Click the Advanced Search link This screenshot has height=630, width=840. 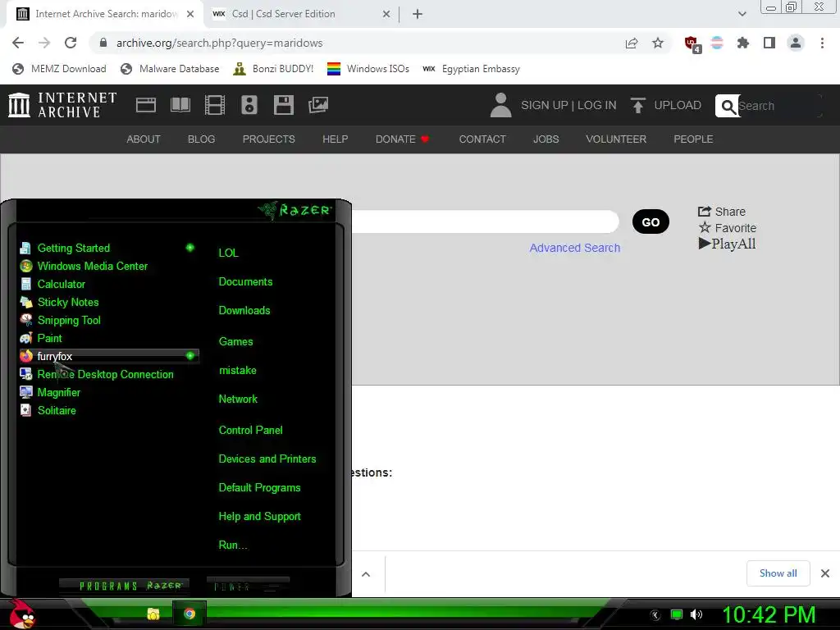pyautogui.click(x=575, y=248)
